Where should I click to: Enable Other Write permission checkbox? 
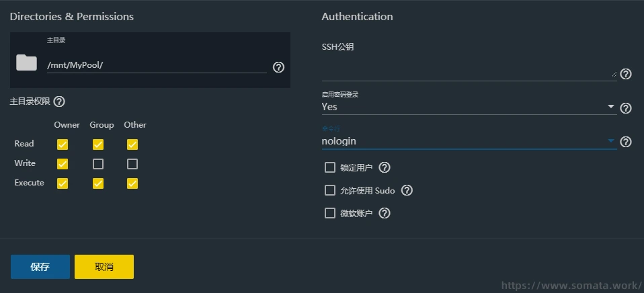(x=132, y=163)
